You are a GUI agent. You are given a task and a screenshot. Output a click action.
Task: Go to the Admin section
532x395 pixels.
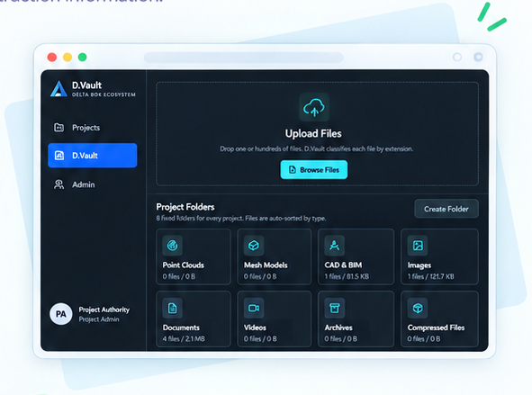[x=93, y=184]
